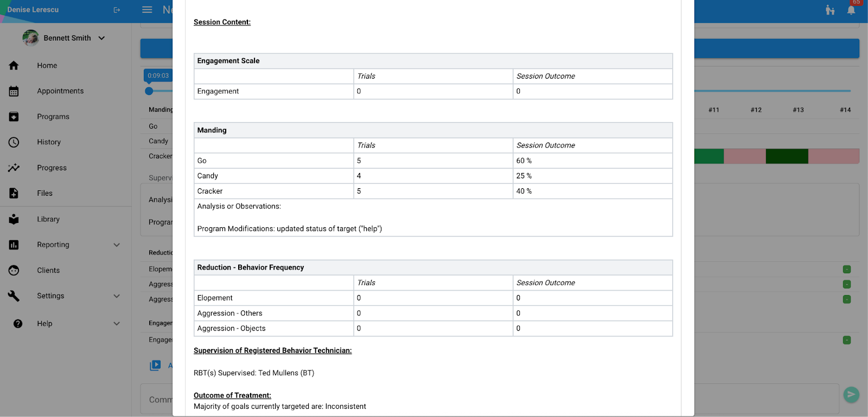
Task: Click the notifications bell icon
Action: (851, 10)
